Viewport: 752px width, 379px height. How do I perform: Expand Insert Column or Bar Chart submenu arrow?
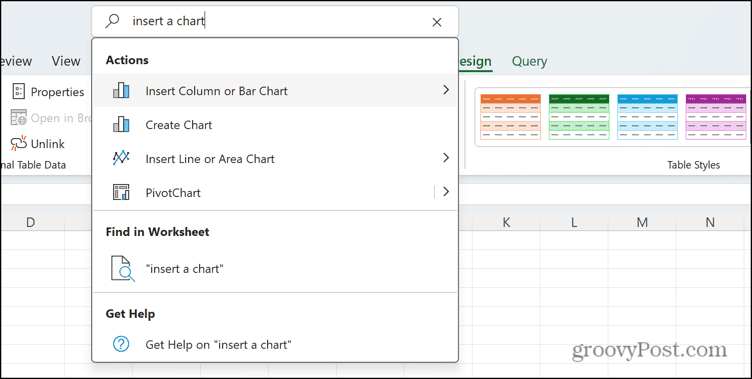tap(446, 90)
